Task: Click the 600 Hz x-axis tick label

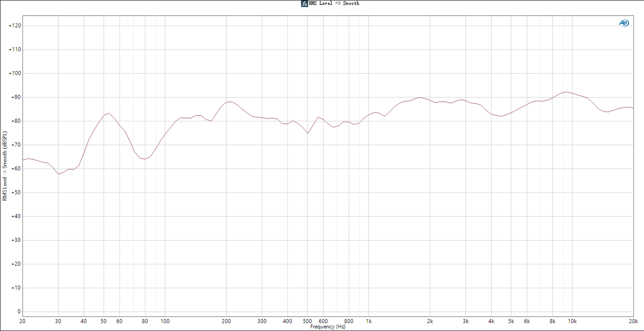Action: click(323, 321)
